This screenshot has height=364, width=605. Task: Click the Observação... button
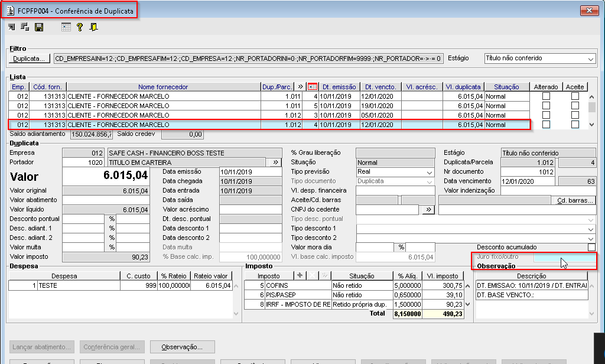(x=182, y=347)
